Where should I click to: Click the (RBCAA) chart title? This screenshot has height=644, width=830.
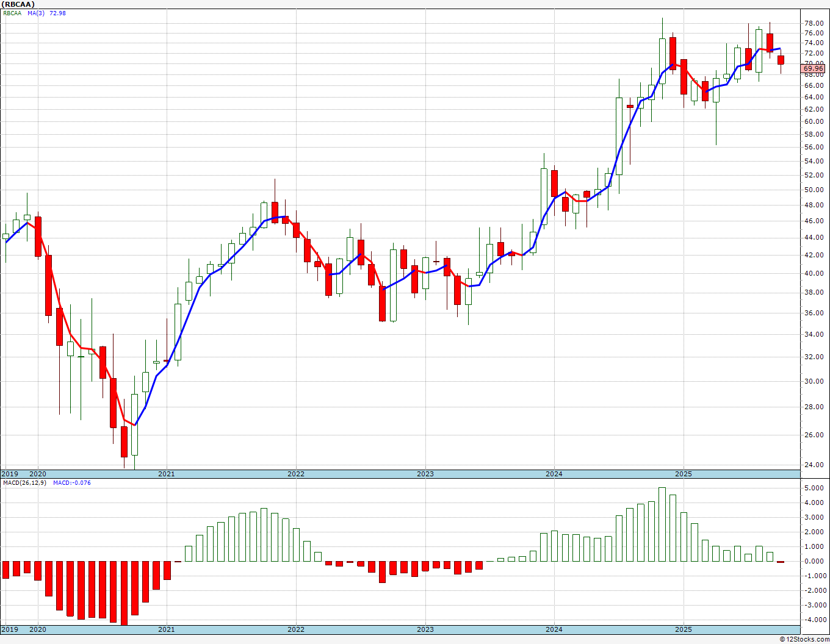coord(18,4)
